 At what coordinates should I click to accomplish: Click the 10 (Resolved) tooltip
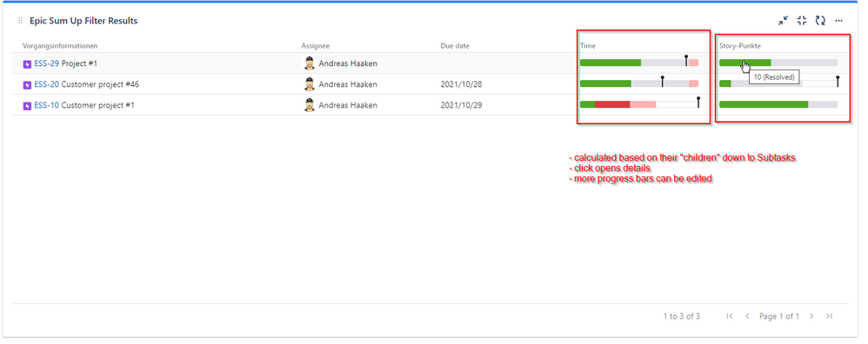(x=774, y=78)
